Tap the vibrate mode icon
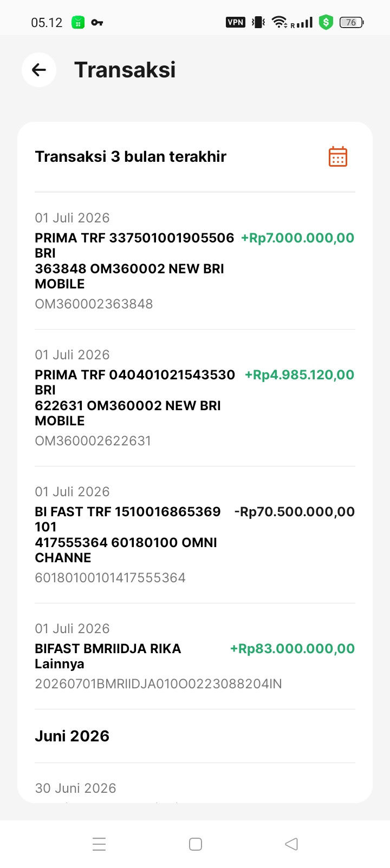This screenshot has height=868, width=390. coord(258,22)
